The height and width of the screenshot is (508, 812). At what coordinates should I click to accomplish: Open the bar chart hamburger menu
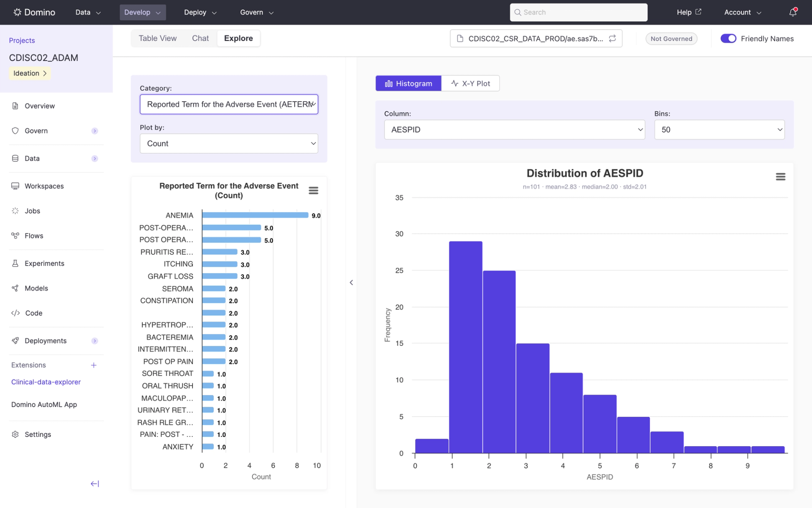(313, 190)
